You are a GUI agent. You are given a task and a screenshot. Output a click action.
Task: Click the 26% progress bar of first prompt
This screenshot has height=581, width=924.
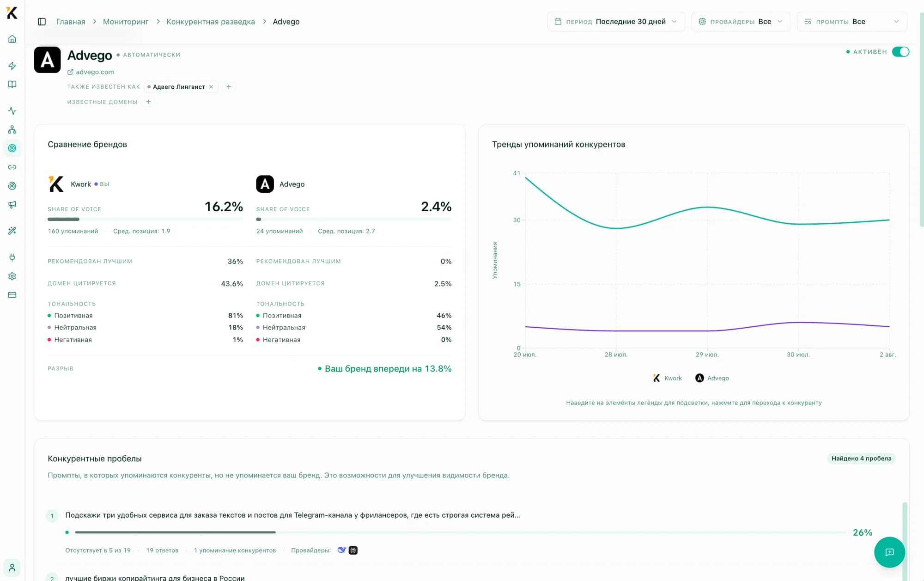[461, 532]
